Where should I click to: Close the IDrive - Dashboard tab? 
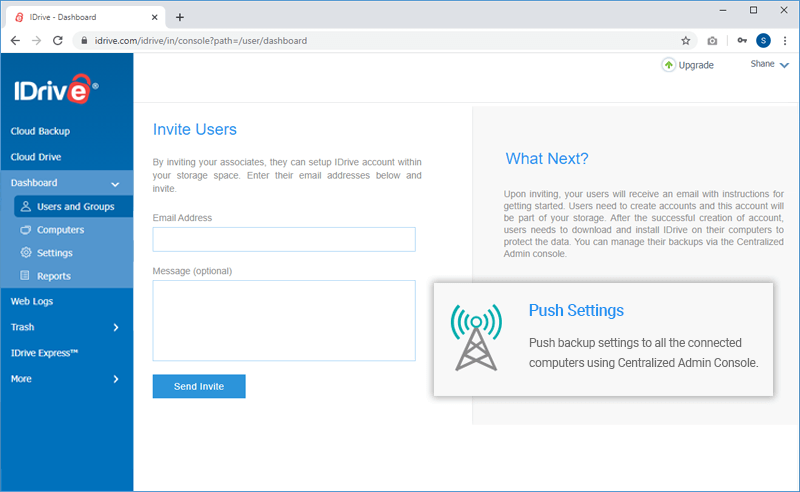click(155, 17)
